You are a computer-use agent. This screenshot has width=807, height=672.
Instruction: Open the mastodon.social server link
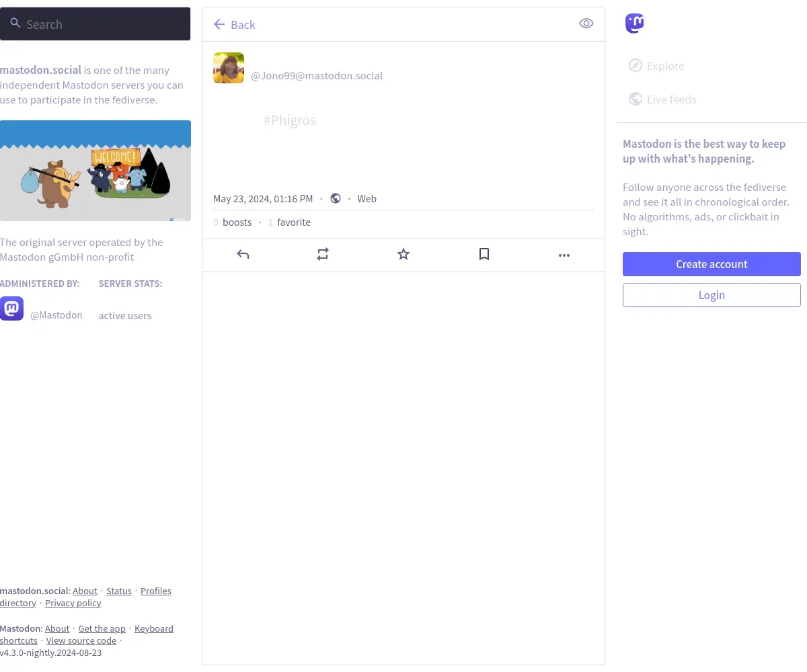[40, 70]
